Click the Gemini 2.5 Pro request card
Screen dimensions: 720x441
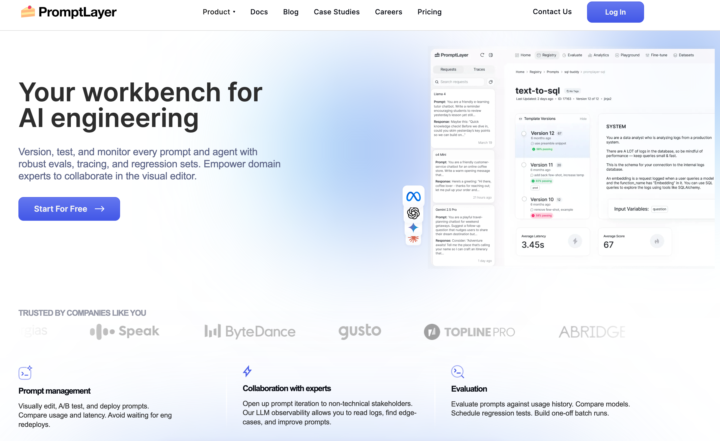coord(463,235)
